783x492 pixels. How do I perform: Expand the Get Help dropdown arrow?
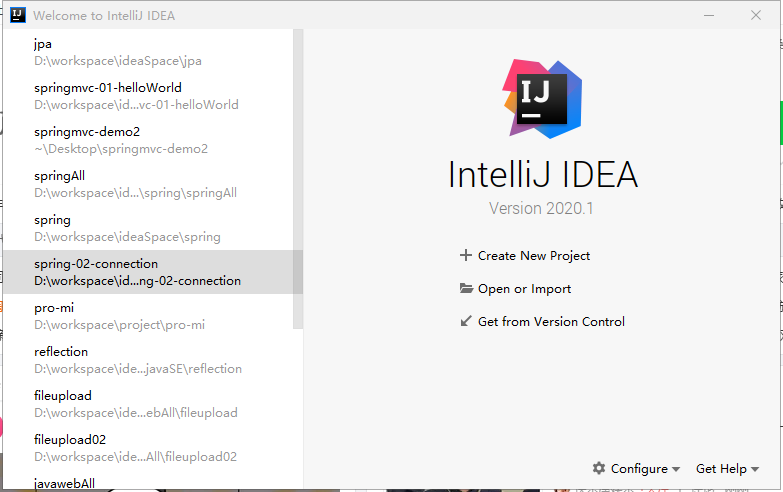(x=755, y=469)
